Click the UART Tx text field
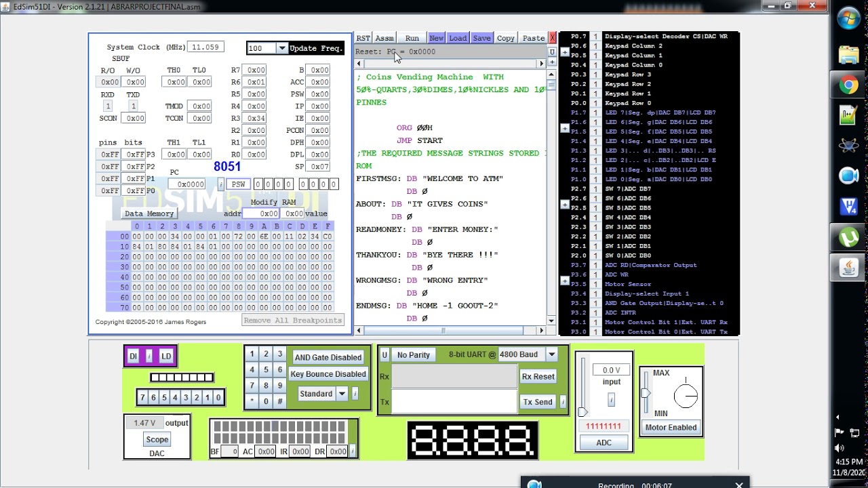868x488 pixels. 454,402
